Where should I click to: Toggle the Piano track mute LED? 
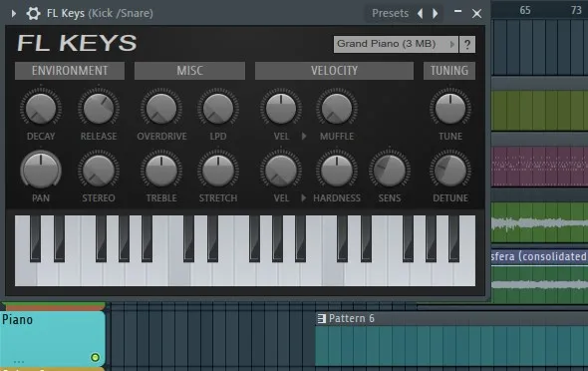(96, 357)
